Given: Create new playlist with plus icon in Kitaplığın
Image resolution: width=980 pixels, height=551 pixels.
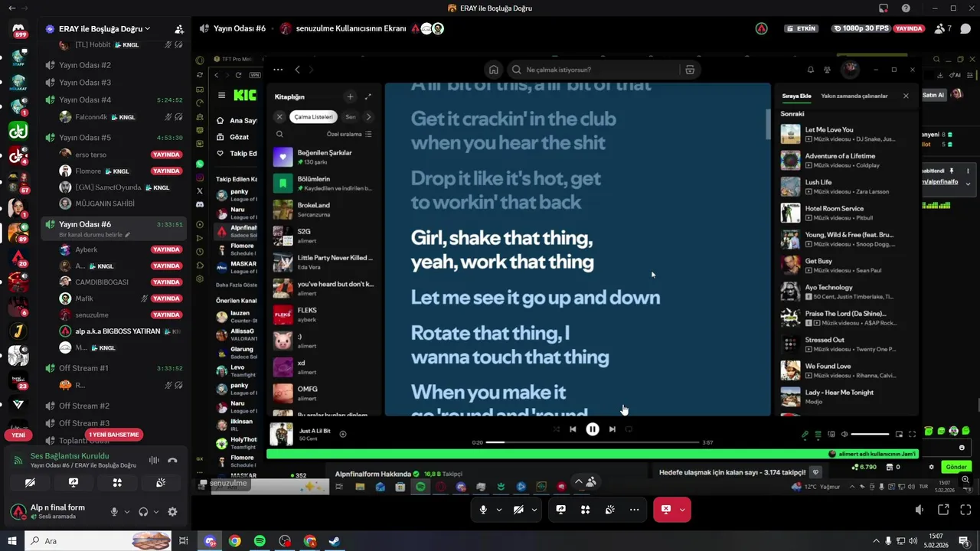Looking at the screenshot, I should coord(350,96).
